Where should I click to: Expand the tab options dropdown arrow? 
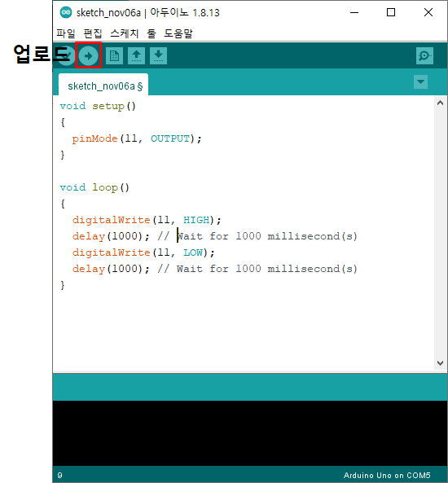pyautogui.click(x=420, y=82)
